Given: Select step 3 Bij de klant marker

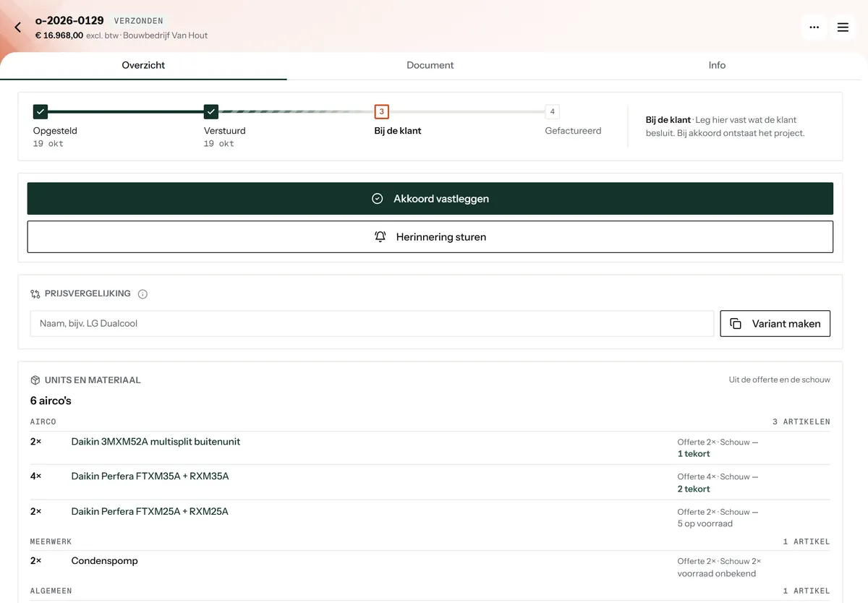Looking at the screenshot, I should [382, 112].
